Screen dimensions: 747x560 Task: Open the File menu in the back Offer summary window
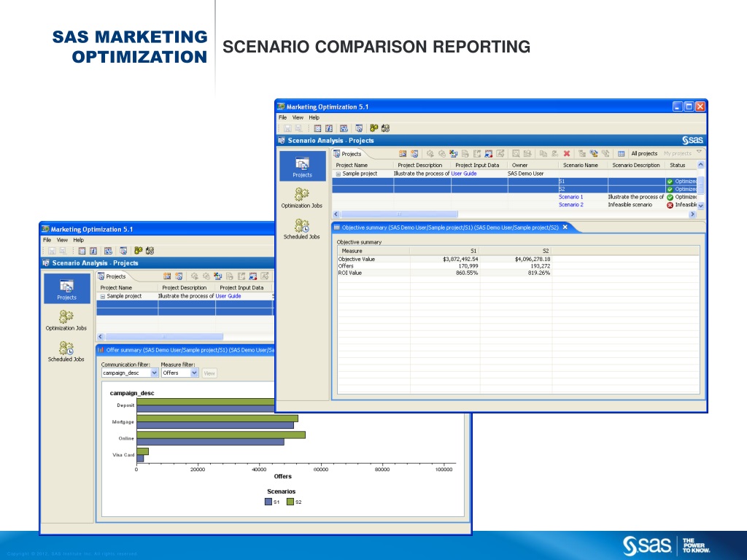[47, 240]
